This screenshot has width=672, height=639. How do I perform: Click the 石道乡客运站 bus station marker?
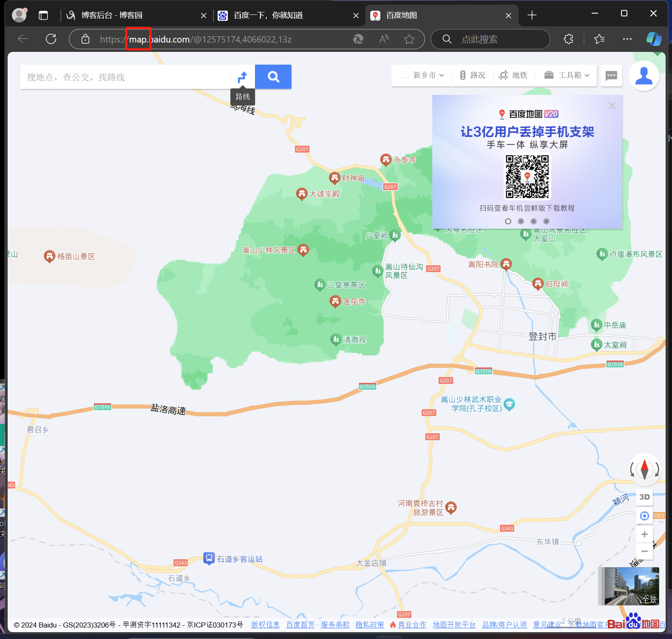pyautogui.click(x=209, y=558)
